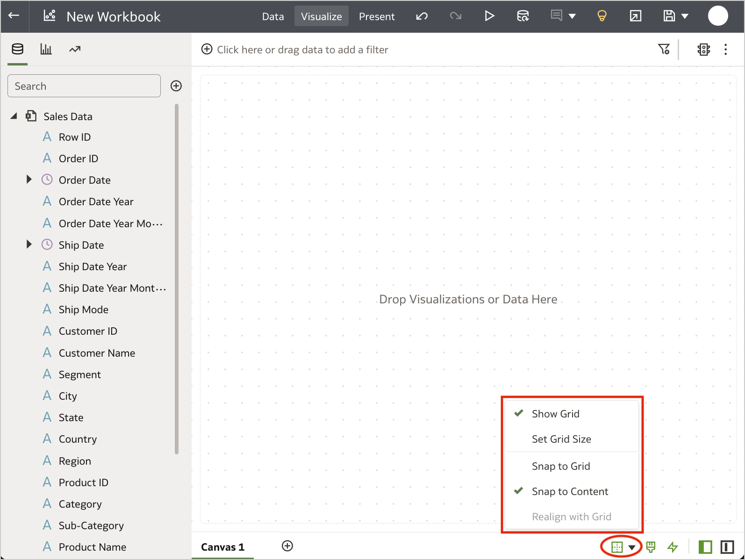745x560 pixels.
Task: Click the Refresh Data icon
Action: [523, 16]
